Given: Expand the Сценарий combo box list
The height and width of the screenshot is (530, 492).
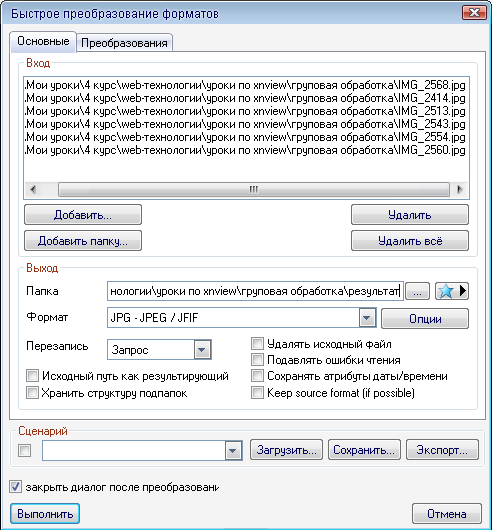Looking at the screenshot, I should tap(233, 450).
